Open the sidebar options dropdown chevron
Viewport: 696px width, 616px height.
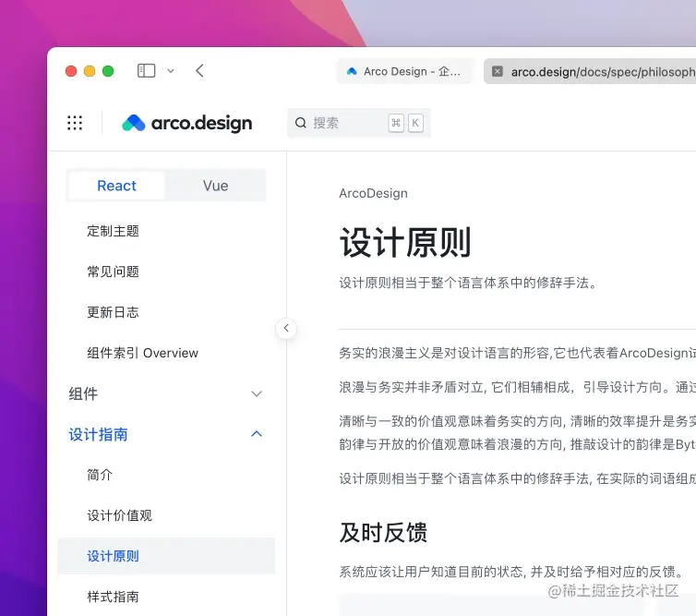tap(171, 71)
